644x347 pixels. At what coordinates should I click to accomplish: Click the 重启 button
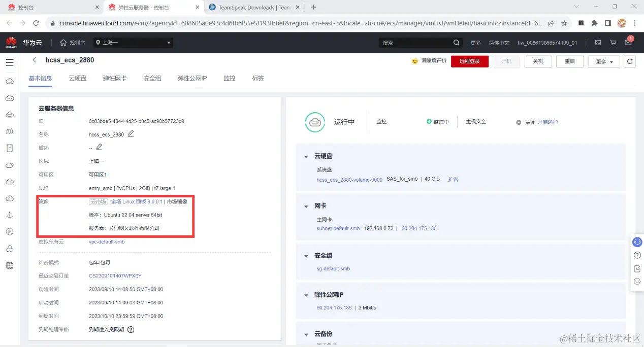click(569, 61)
